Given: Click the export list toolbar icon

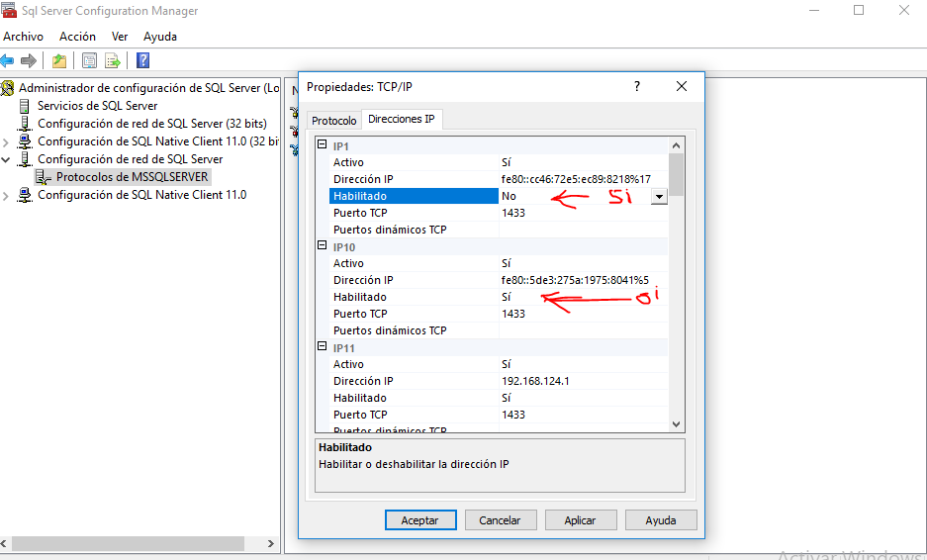Looking at the screenshot, I should pos(113,60).
